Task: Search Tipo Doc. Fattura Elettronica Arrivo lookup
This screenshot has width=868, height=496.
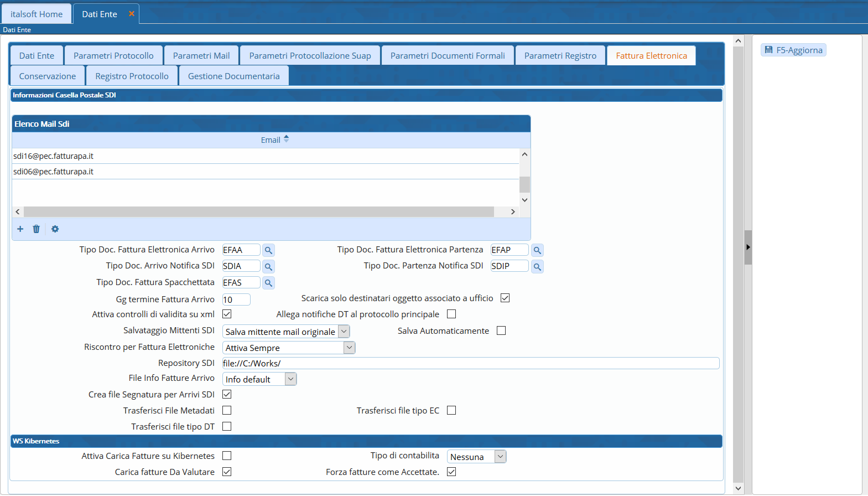Action: point(268,251)
